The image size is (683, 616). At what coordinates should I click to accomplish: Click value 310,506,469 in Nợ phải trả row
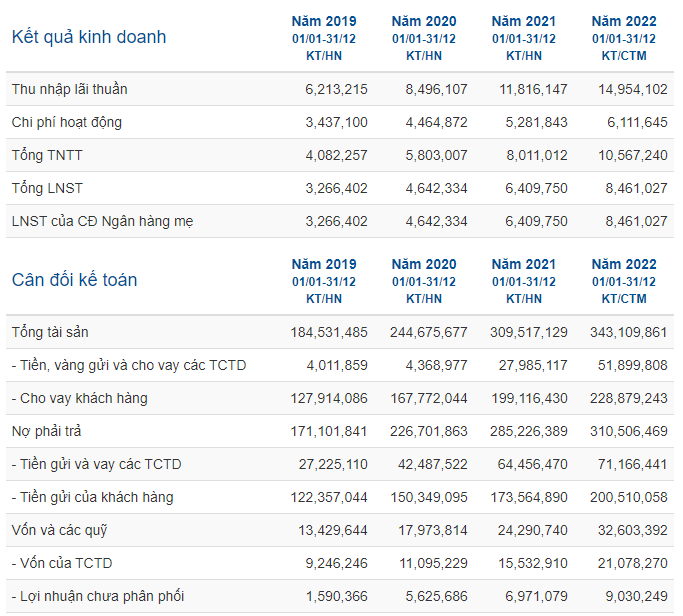[629, 431]
